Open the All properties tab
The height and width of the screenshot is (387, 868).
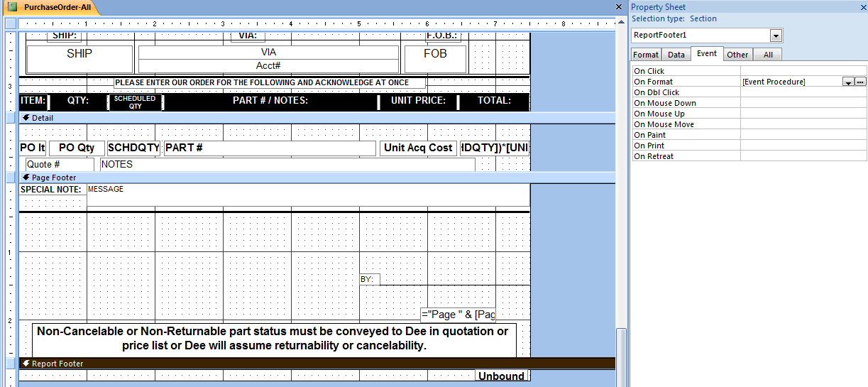click(x=768, y=55)
